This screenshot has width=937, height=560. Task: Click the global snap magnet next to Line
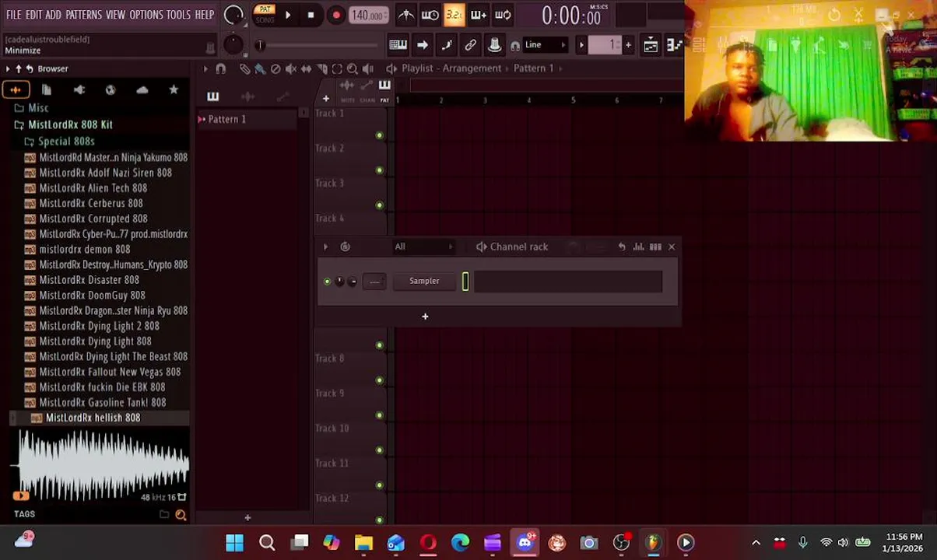[515, 46]
